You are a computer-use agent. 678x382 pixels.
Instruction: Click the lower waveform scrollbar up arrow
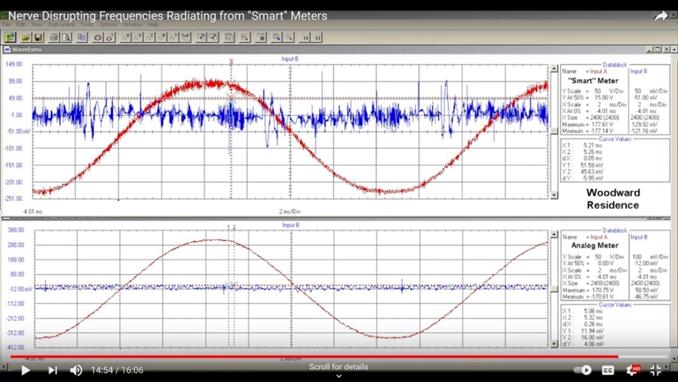554,234
